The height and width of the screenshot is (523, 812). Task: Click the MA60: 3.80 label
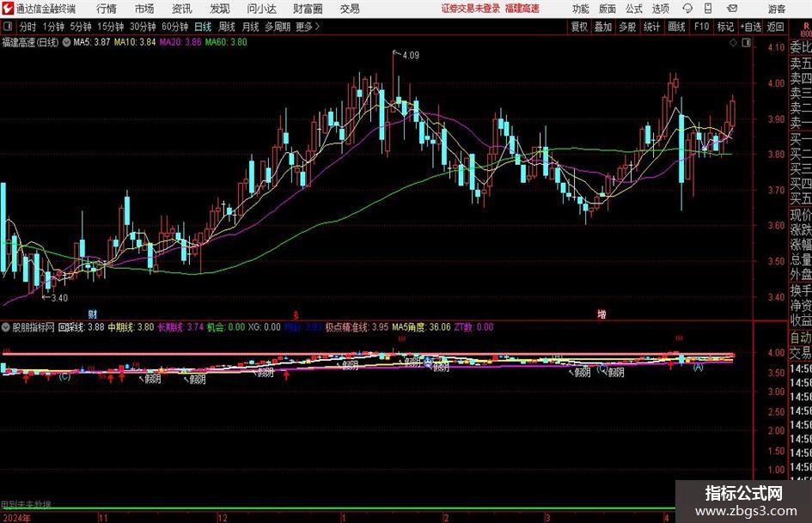click(x=226, y=42)
